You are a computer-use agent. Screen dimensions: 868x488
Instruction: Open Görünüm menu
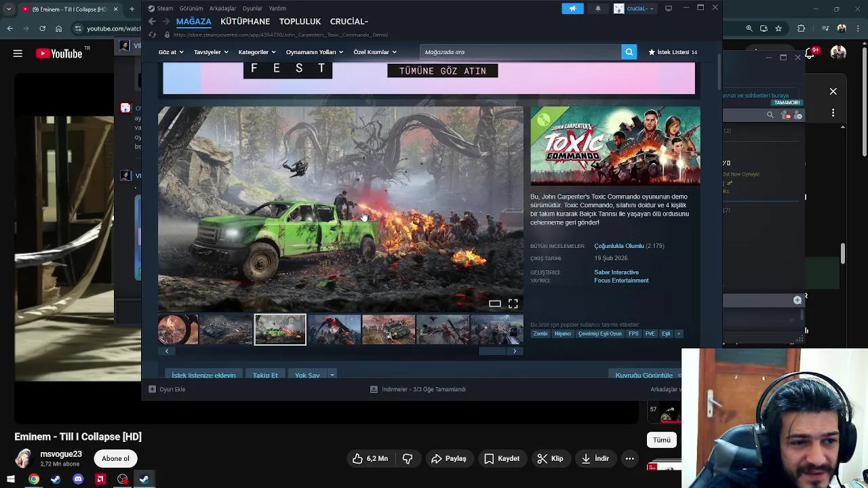coord(191,8)
